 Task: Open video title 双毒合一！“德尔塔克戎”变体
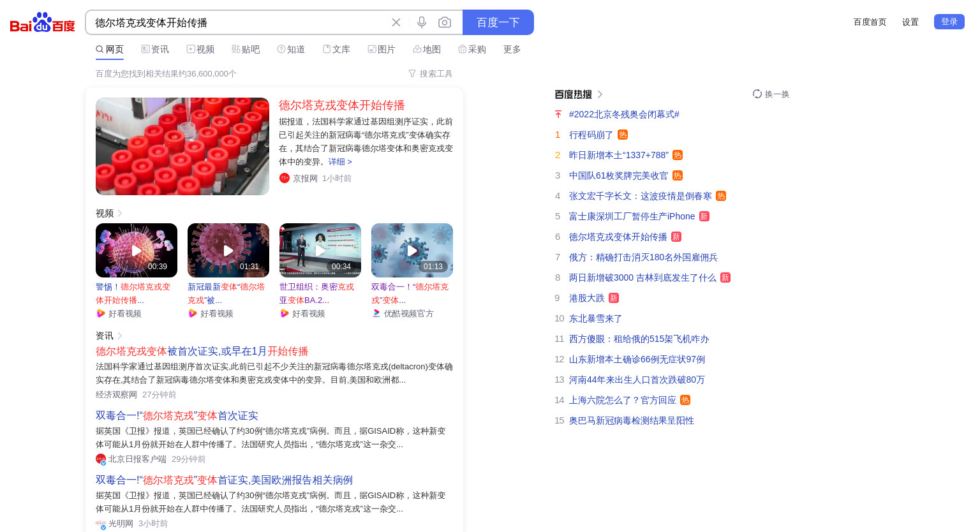click(x=410, y=293)
